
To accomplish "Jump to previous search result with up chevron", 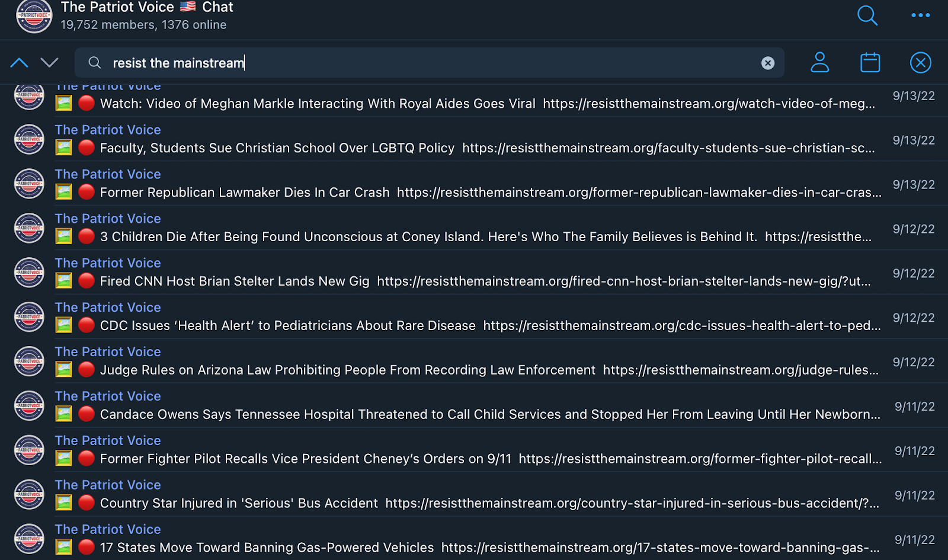I will (x=19, y=62).
